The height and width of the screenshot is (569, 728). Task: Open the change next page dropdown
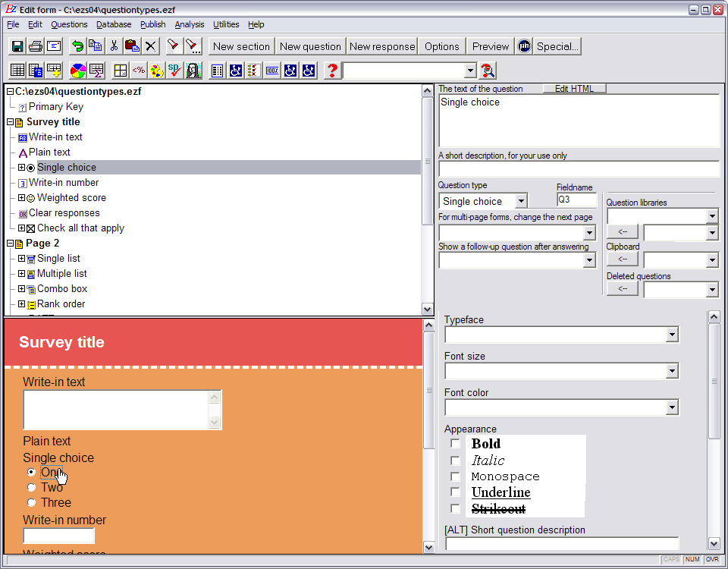point(589,232)
